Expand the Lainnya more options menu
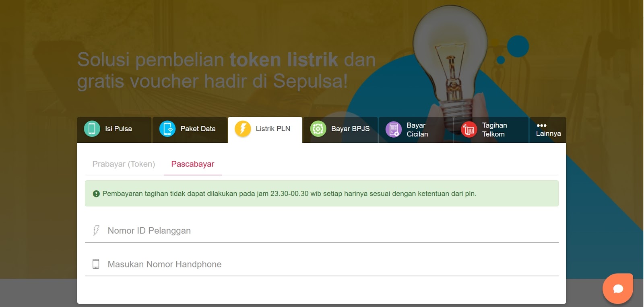The height and width of the screenshot is (307, 644). [x=548, y=130]
